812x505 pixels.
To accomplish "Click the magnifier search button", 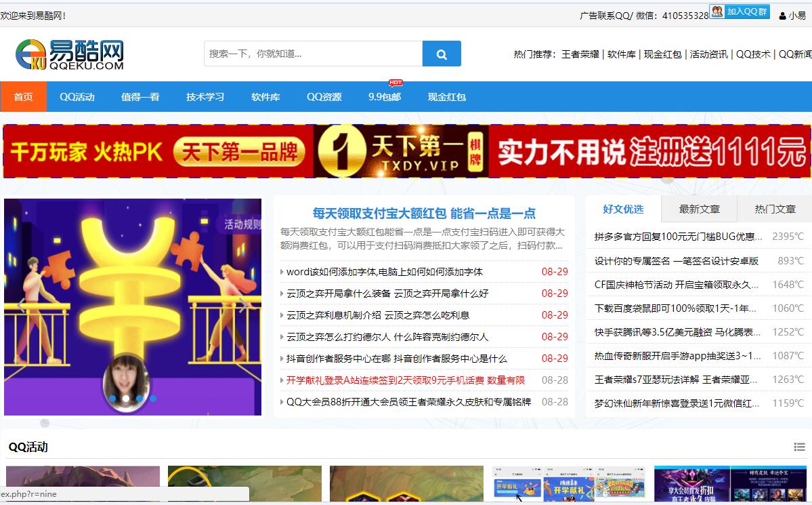I will coord(442,54).
